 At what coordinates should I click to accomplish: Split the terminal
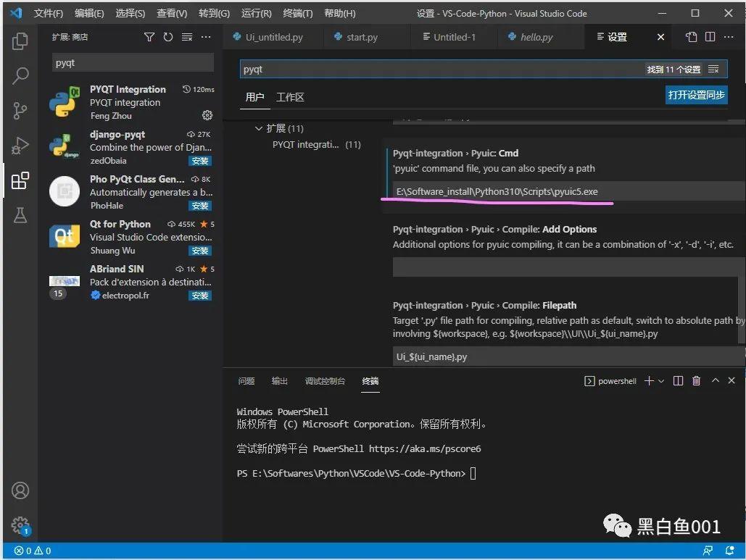coord(677,380)
